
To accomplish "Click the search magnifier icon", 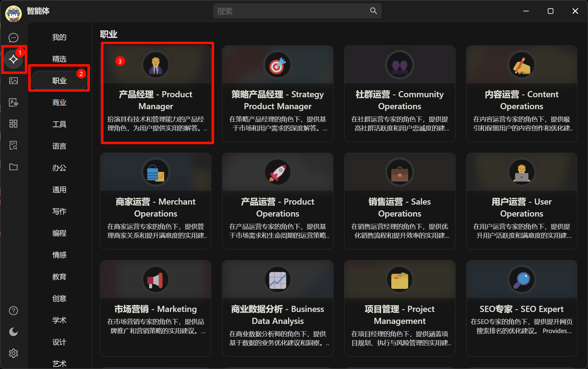I will tap(373, 11).
